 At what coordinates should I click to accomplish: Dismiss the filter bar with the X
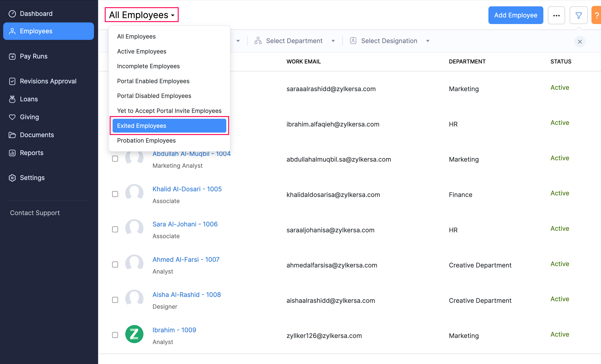[580, 42]
